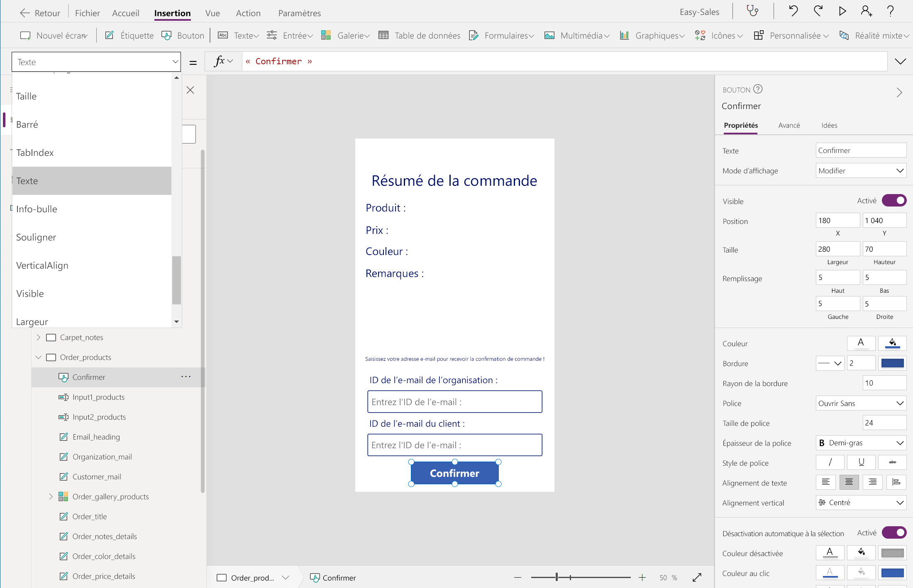Click the font color A icon in Couleur

click(x=861, y=343)
